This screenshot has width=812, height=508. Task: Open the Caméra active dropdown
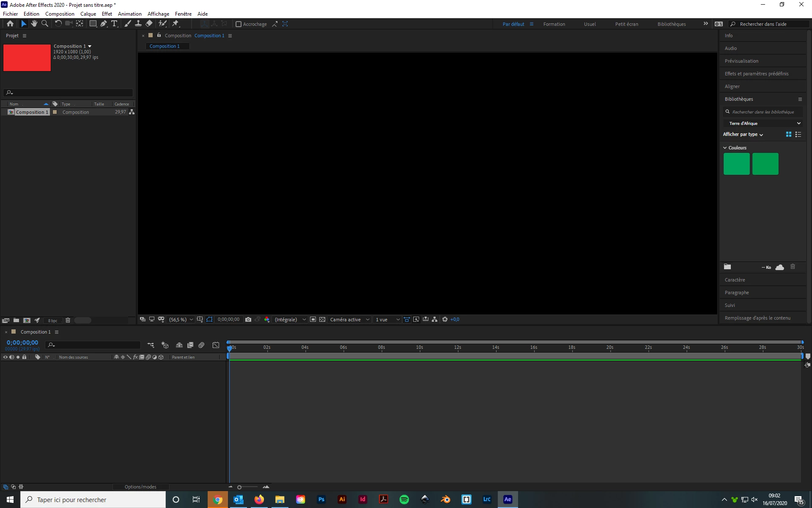point(350,320)
